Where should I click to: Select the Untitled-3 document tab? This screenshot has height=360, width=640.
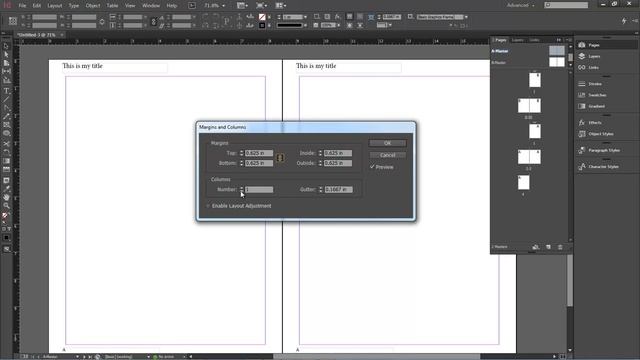click(x=37, y=35)
